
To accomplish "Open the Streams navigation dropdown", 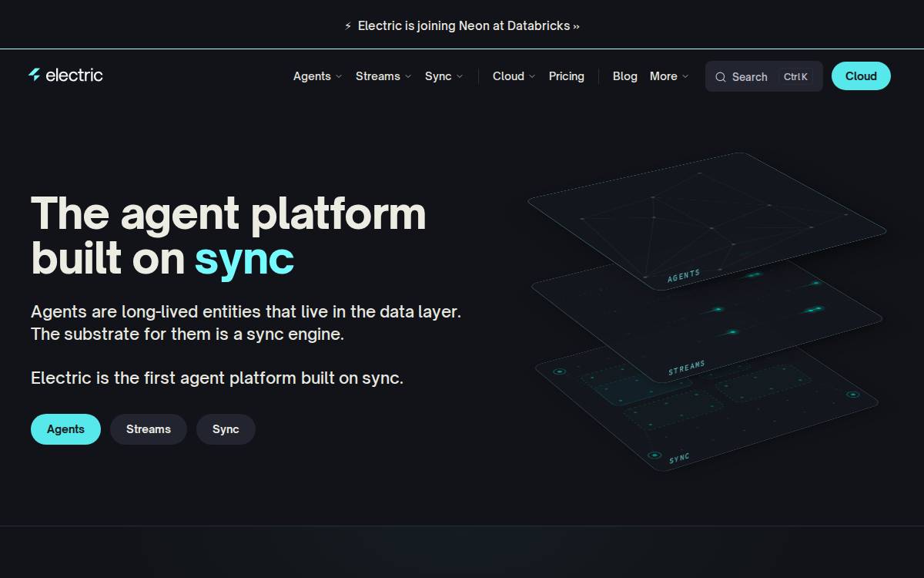I will click(383, 76).
